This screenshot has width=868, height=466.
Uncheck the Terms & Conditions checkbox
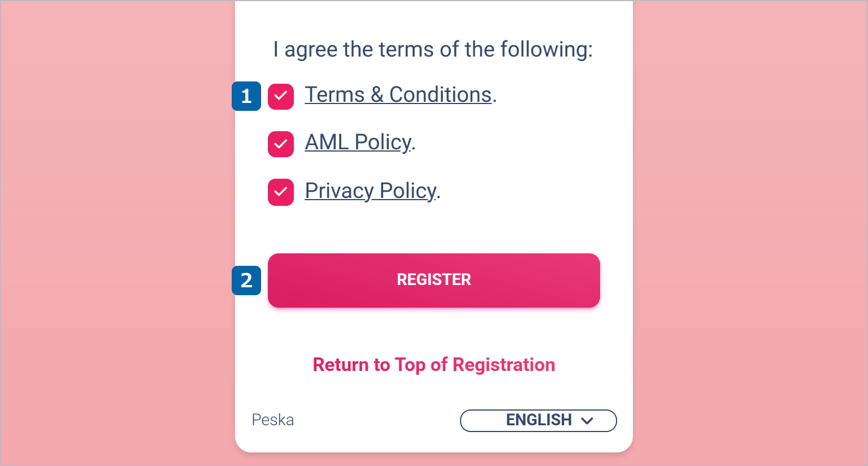[281, 97]
